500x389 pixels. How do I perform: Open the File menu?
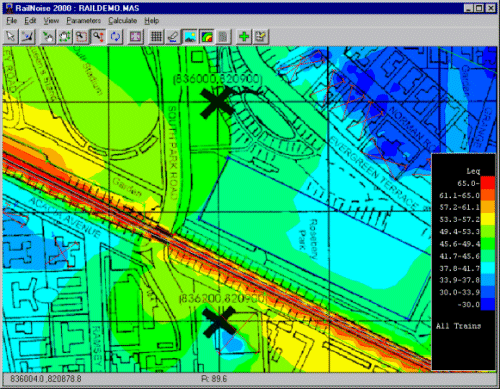point(12,21)
